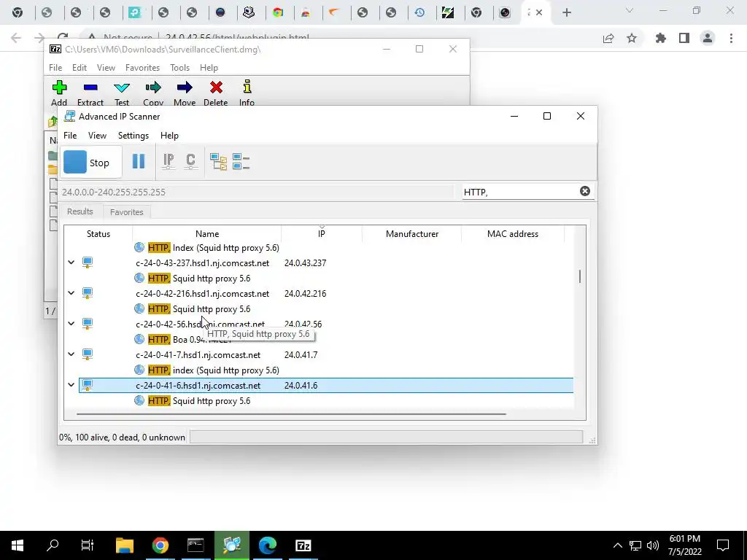Viewport: 747px width, 560px height.
Task: Collapse the 24.0.42.56 host row
Action: click(x=71, y=323)
